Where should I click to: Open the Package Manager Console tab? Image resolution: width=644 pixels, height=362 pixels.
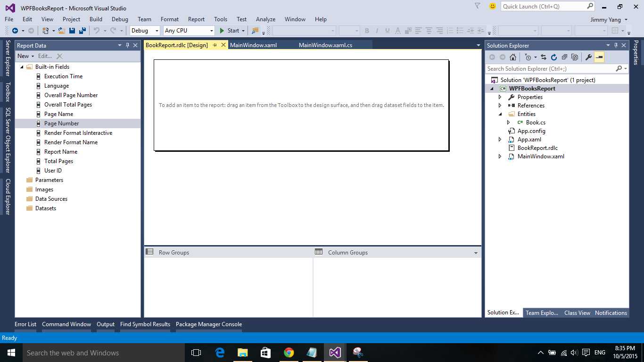tap(209, 324)
